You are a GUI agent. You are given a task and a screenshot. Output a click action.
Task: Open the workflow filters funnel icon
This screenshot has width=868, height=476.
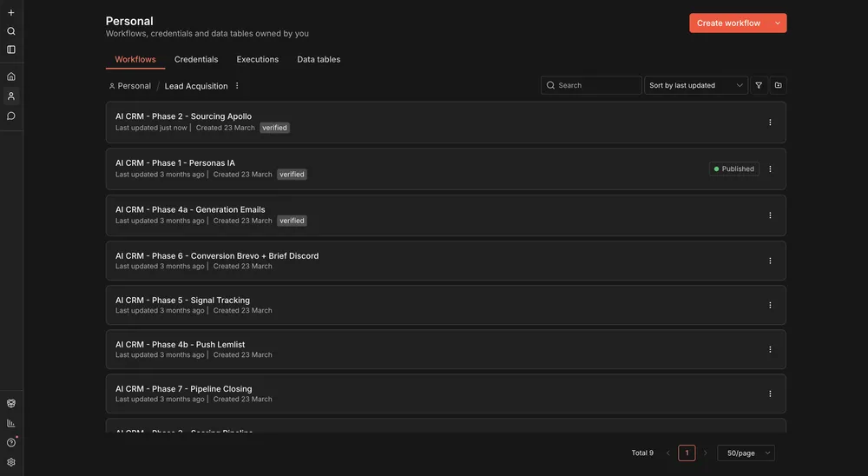tap(759, 85)
